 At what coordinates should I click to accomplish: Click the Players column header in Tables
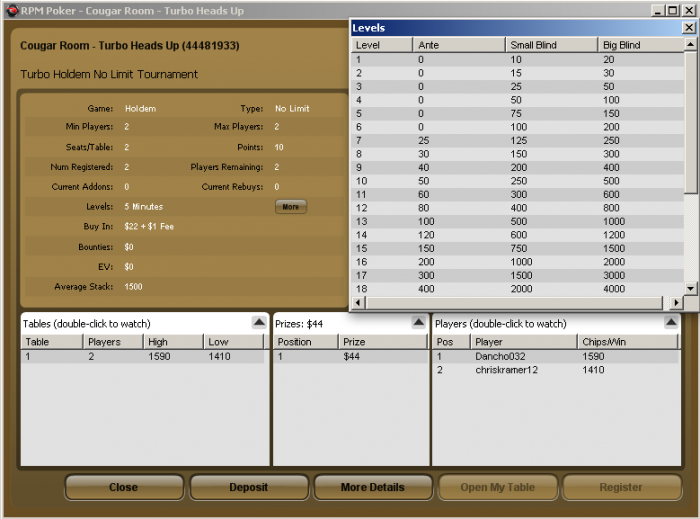113,342
